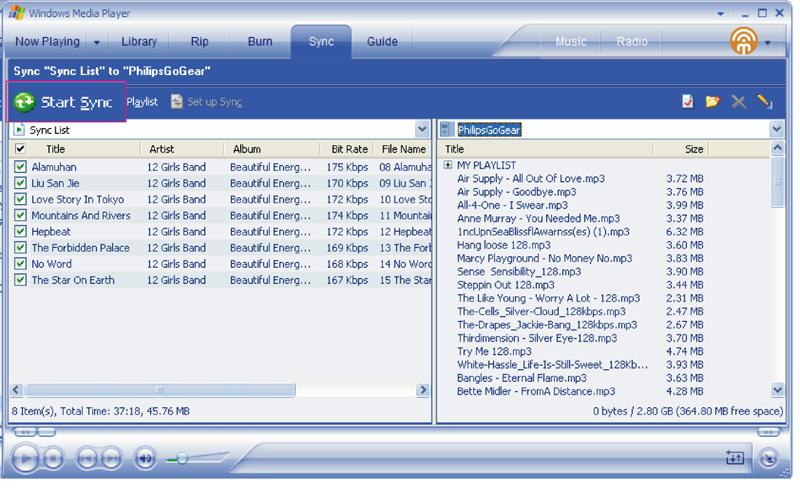Select Hang loose 128.mp3 file
This screenshot has height=488, width=800.
[x=504, y=245]
